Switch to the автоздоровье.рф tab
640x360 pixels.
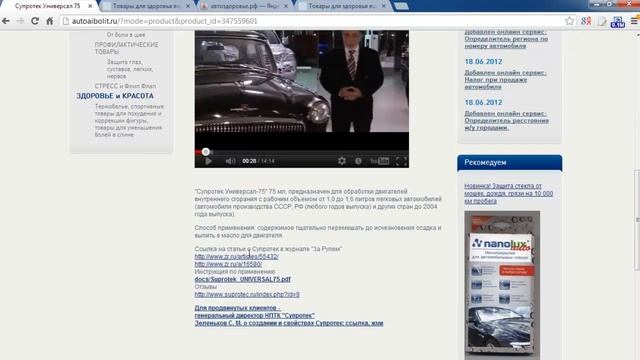(244, 6)
